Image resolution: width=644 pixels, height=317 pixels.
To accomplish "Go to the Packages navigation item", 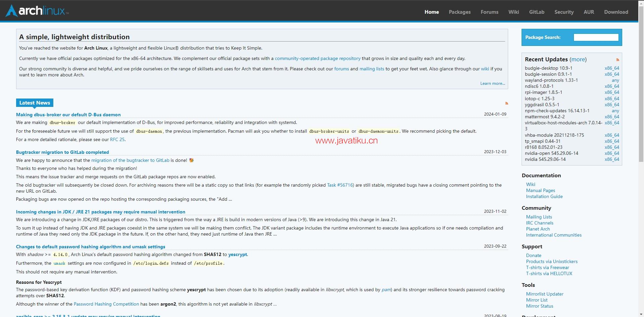I will click(460, 12).
